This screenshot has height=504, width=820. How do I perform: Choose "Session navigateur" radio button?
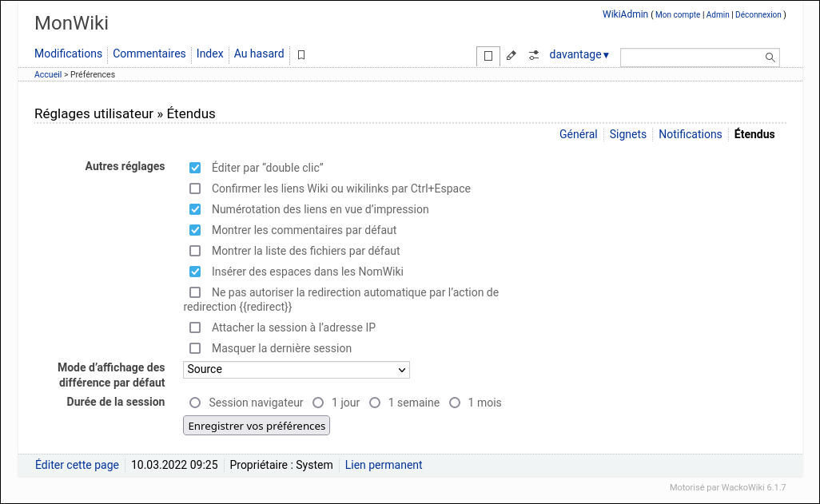click(x=194, y=403)
